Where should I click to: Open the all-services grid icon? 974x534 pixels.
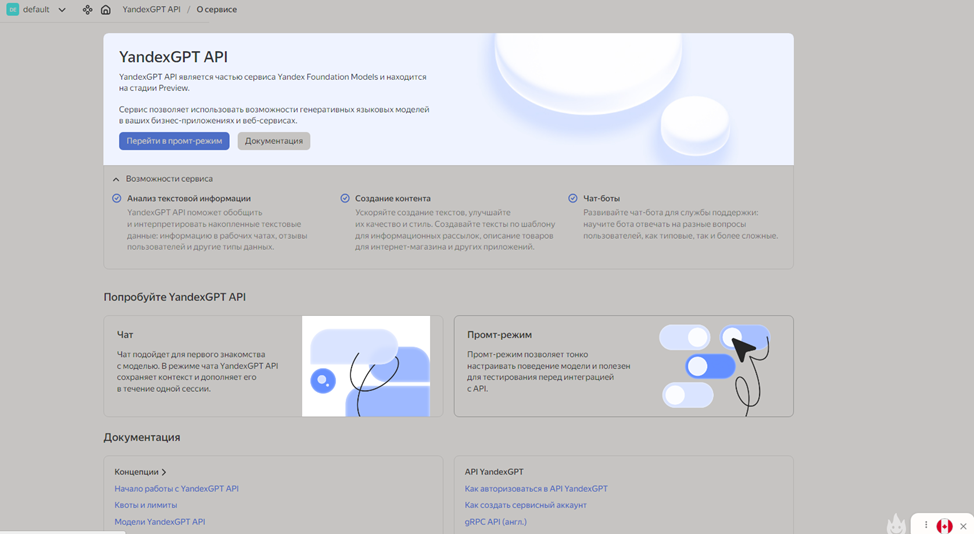click(88, 10)
